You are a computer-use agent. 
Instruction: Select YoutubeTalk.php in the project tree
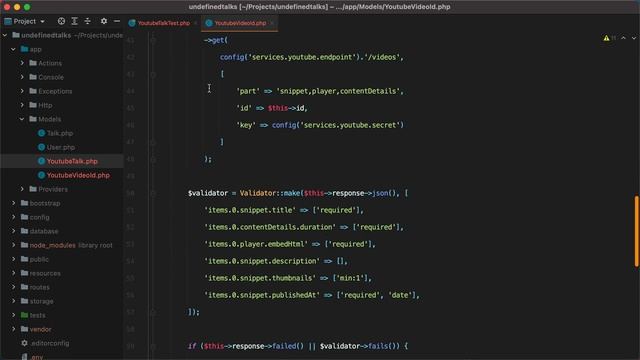coord(72,161)
